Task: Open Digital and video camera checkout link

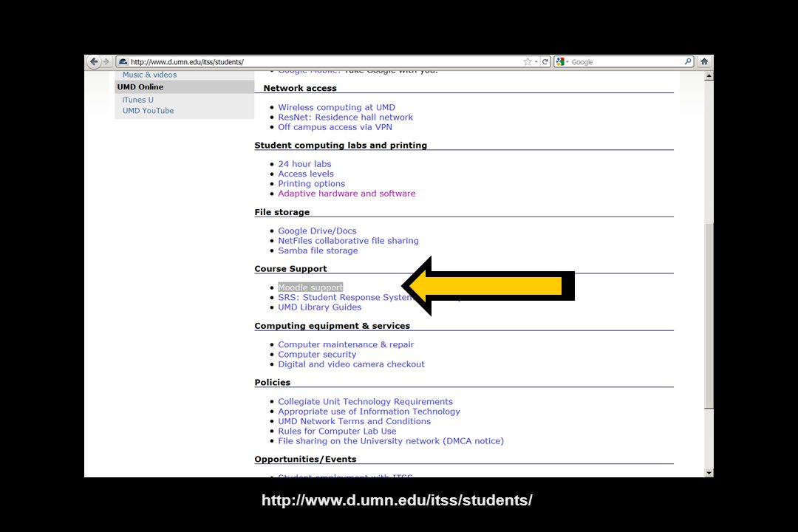Action: tap(351, 364)
